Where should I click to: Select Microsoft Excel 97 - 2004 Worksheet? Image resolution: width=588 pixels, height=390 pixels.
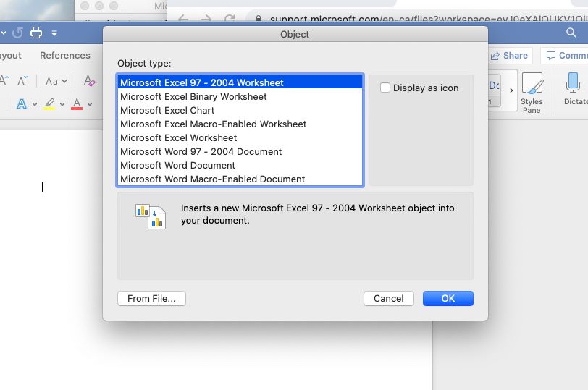point(240,82)
